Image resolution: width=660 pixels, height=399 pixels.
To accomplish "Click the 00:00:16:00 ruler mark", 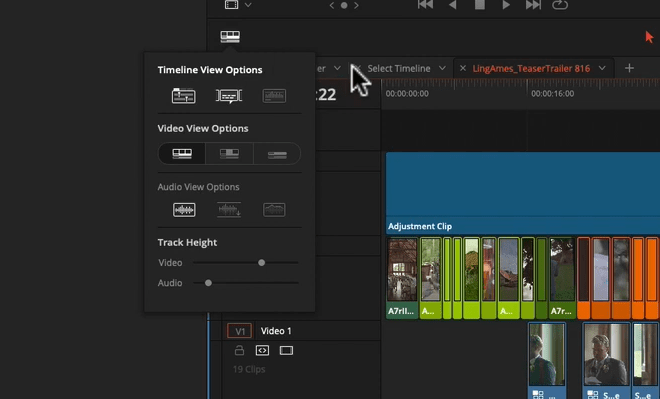I will coord(552,94).
